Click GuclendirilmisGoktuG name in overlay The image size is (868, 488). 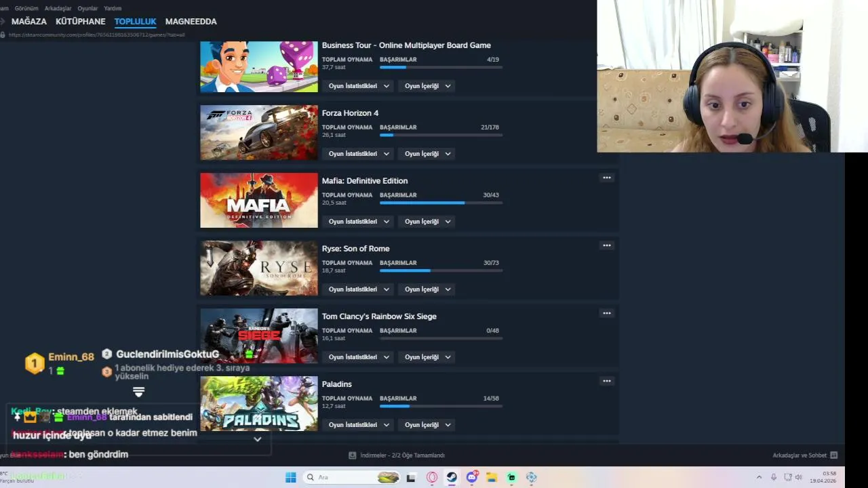[167, 354]
